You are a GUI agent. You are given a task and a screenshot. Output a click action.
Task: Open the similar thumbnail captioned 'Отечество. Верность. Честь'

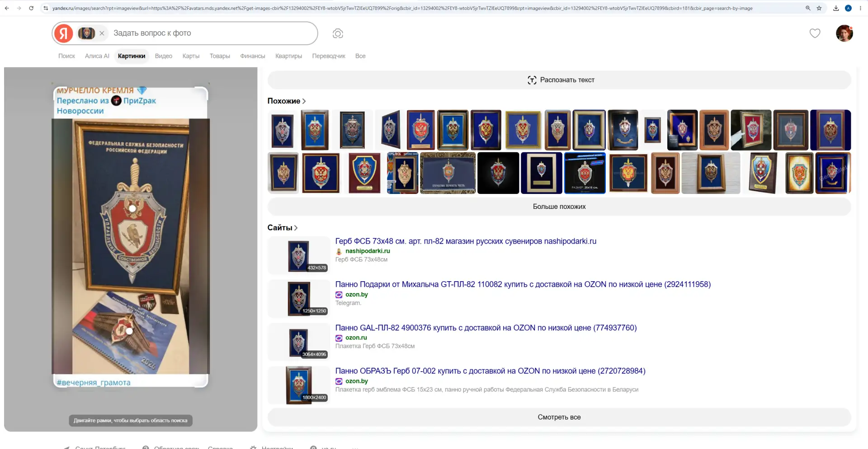tap(448, 173)
